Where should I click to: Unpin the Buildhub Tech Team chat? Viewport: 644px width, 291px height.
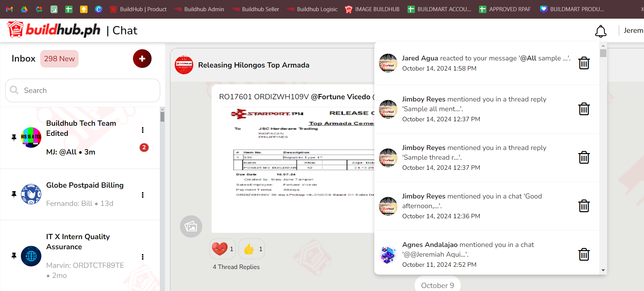point(14,137)
